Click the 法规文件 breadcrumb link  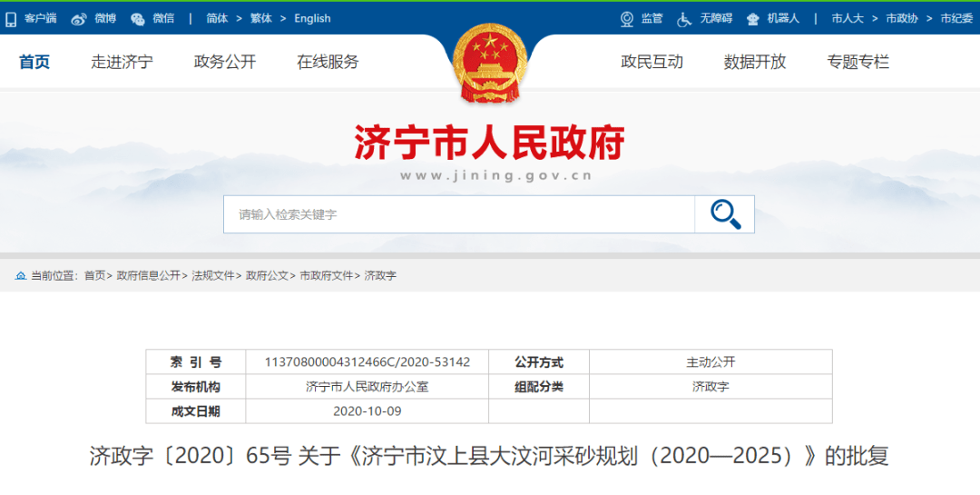point(212,275)
